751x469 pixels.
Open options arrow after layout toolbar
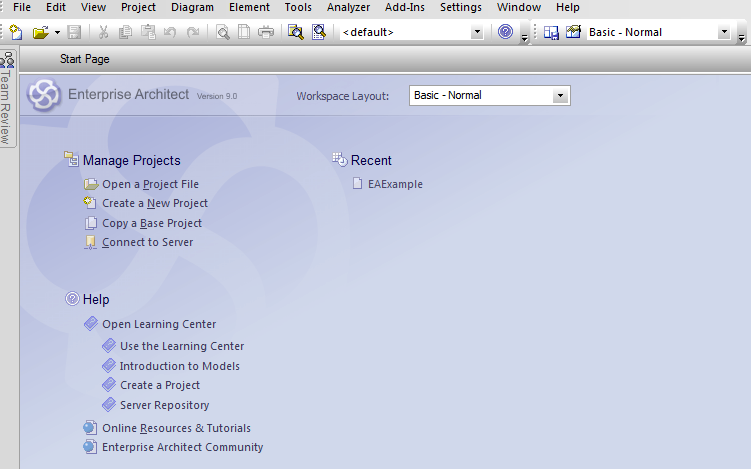click(x=741, y=37)
